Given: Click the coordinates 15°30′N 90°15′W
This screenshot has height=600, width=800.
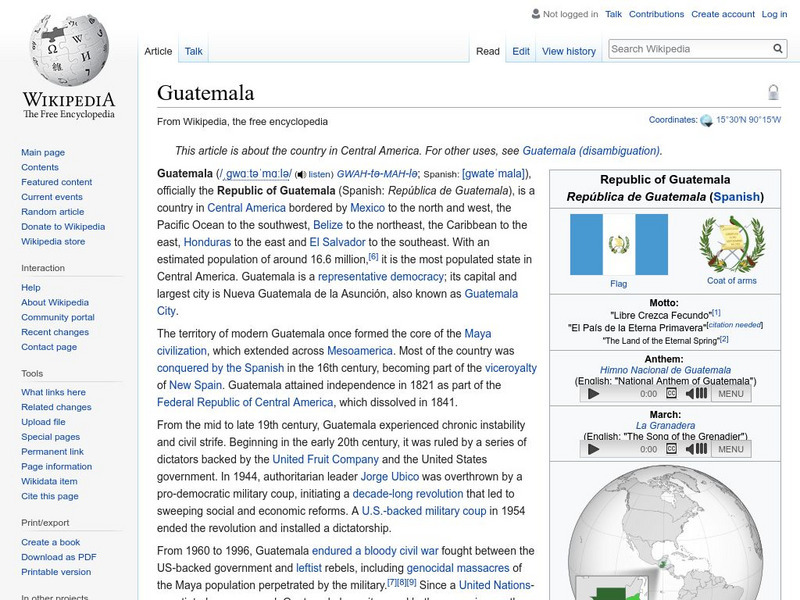Looking at the screenshot, I should click(748, 120).
